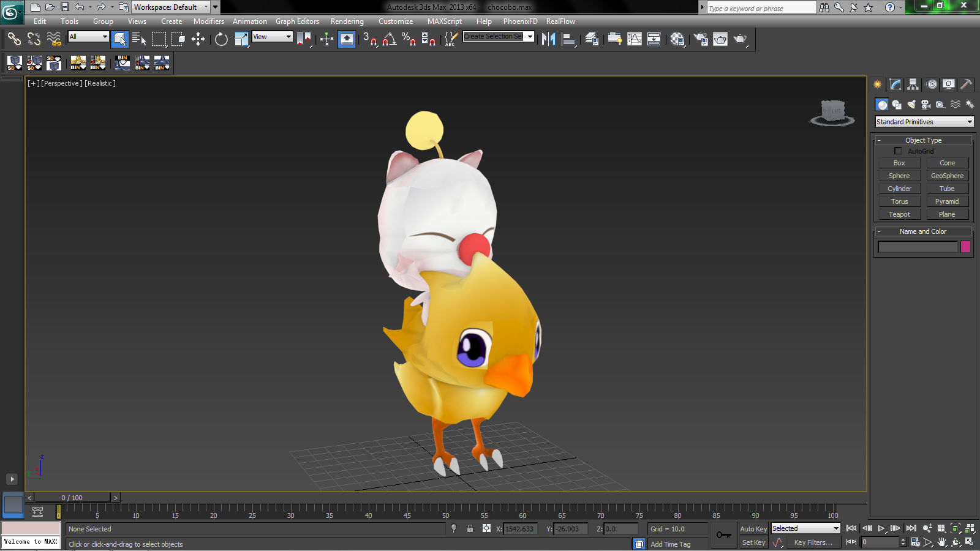
Task: Switch to the Hierarchy command panel
Action: pyautogui.click(x=913, y=84)
